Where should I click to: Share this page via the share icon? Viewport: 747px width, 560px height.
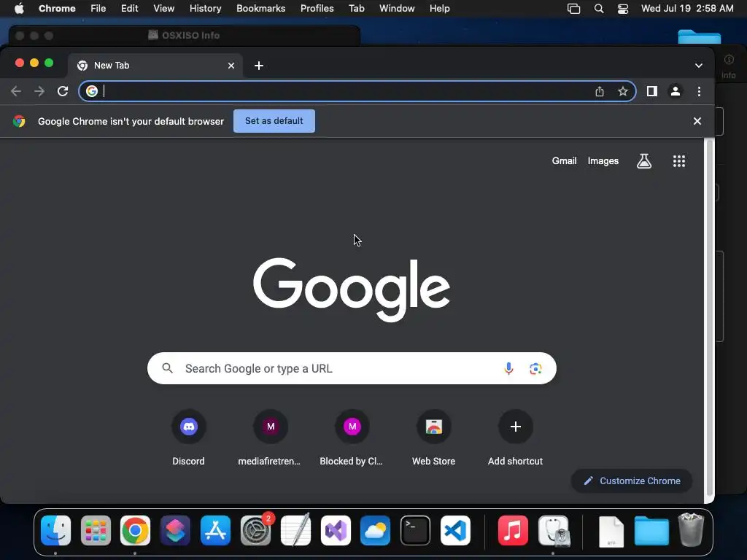(x=600, y=91)
